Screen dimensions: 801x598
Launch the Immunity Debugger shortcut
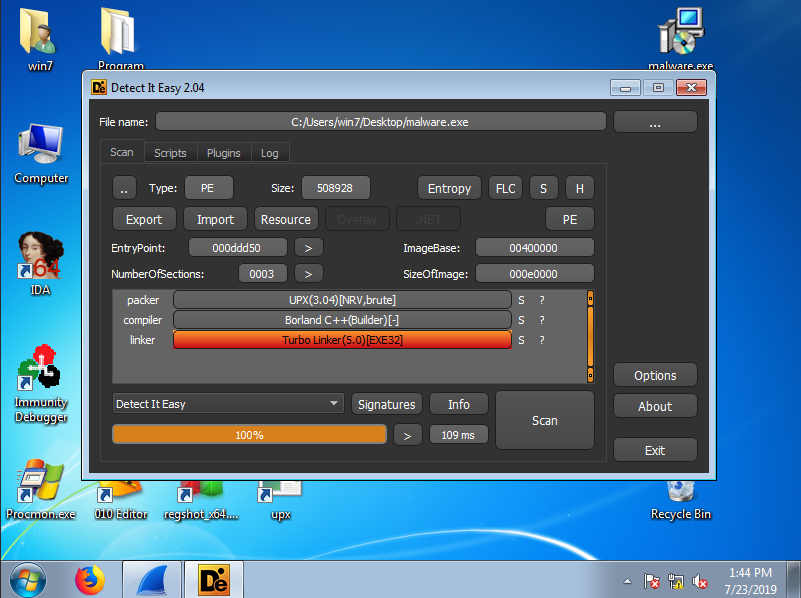tap(41, 384)
